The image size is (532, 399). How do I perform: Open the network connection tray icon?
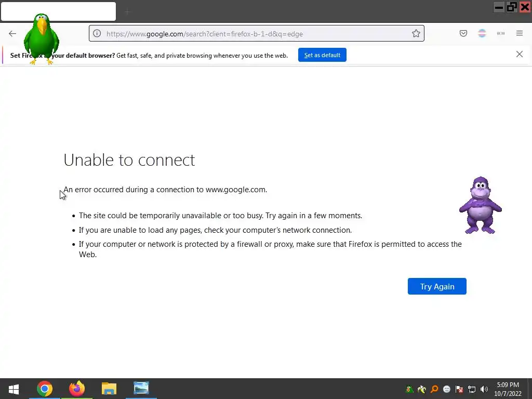(x=472, y=389)
